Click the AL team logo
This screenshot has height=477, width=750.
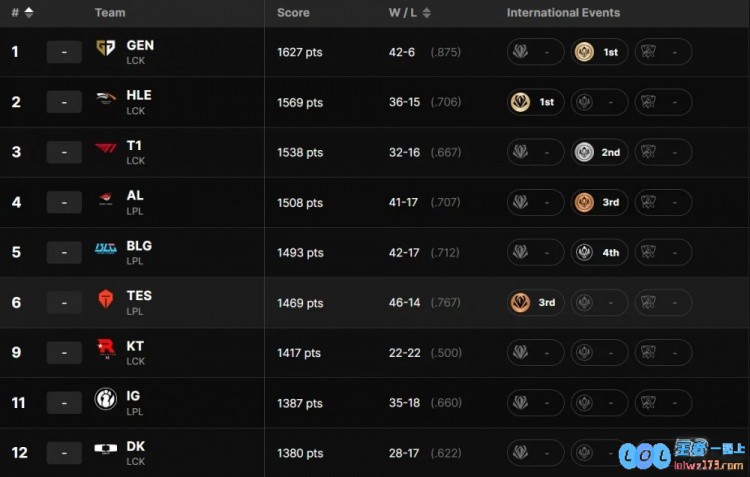(x=105, y=199)
